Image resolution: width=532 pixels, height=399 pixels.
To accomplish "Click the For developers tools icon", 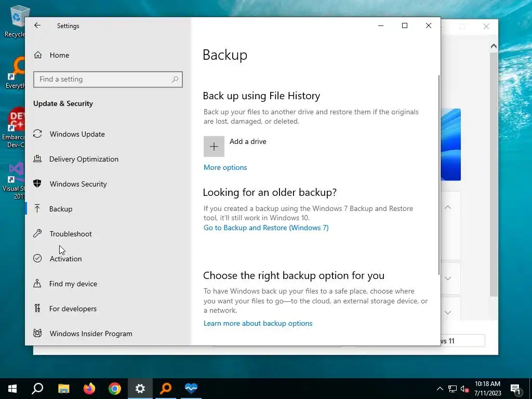I will (x=37, y=309).
